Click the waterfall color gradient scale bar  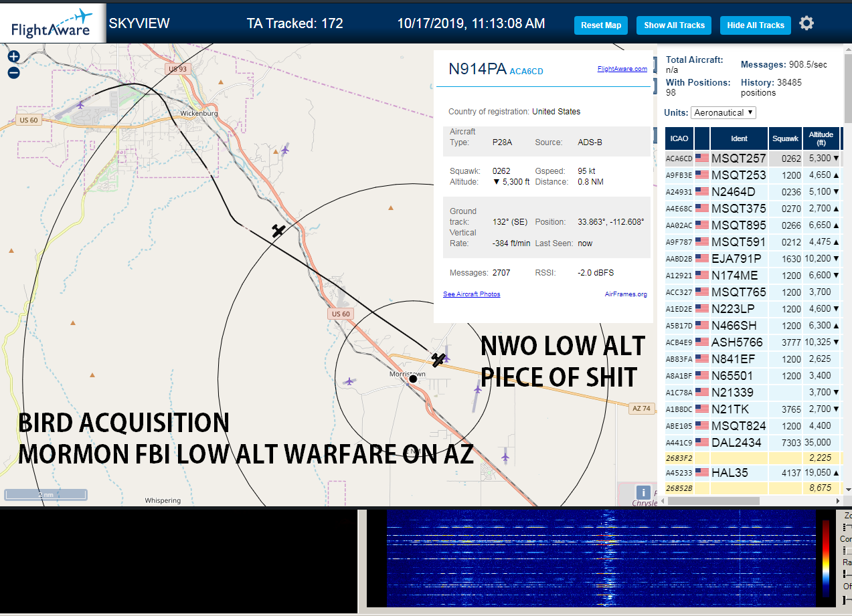point(826,558)
